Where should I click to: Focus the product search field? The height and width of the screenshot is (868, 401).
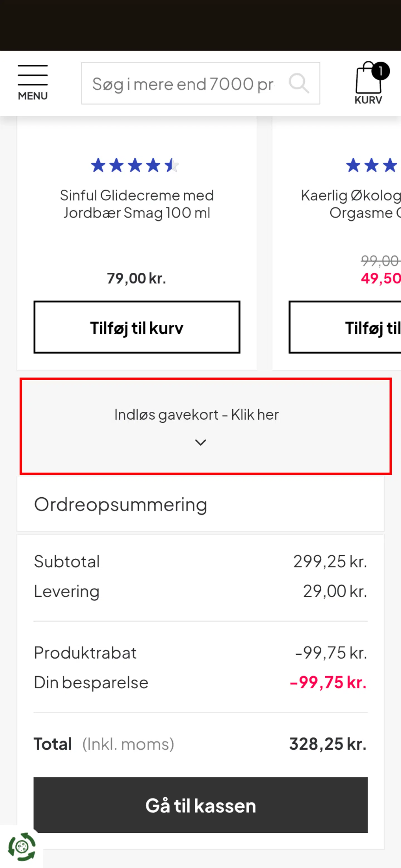pos(184,84)
